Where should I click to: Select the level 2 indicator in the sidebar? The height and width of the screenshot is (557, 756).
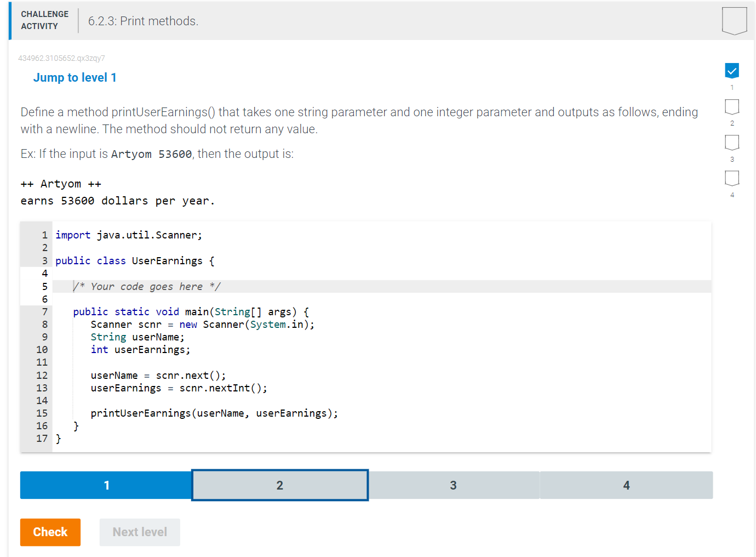[732, 106]
